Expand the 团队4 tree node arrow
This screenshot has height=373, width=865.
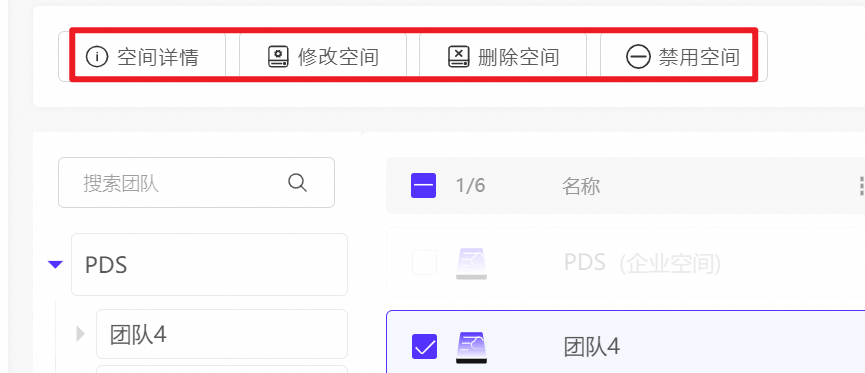[81, 333]
